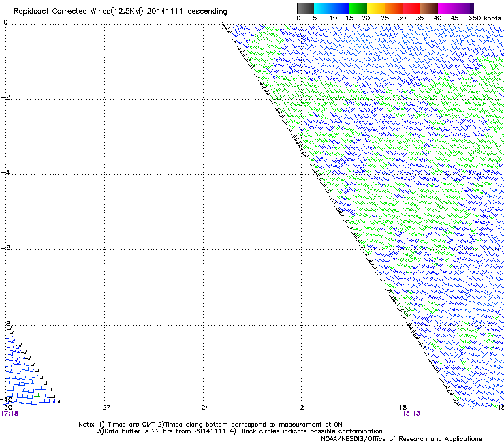Click the '40' legend scale number

437,18
